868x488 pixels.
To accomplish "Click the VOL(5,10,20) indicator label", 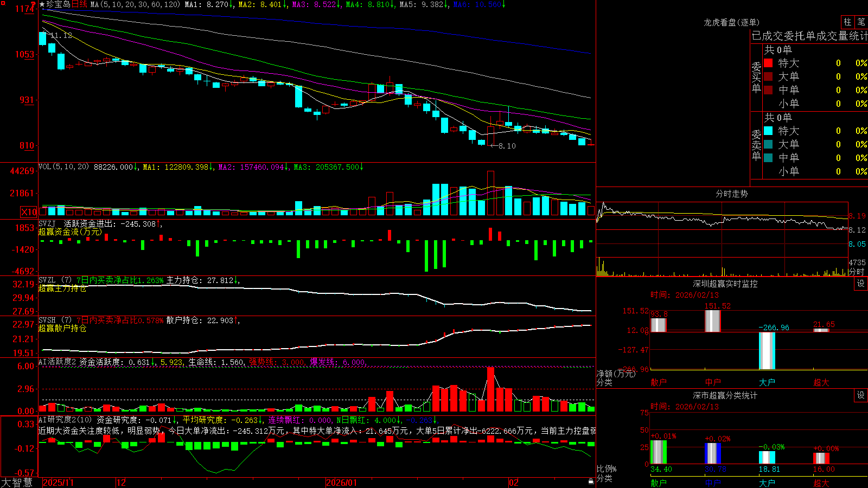I will 63,167.
